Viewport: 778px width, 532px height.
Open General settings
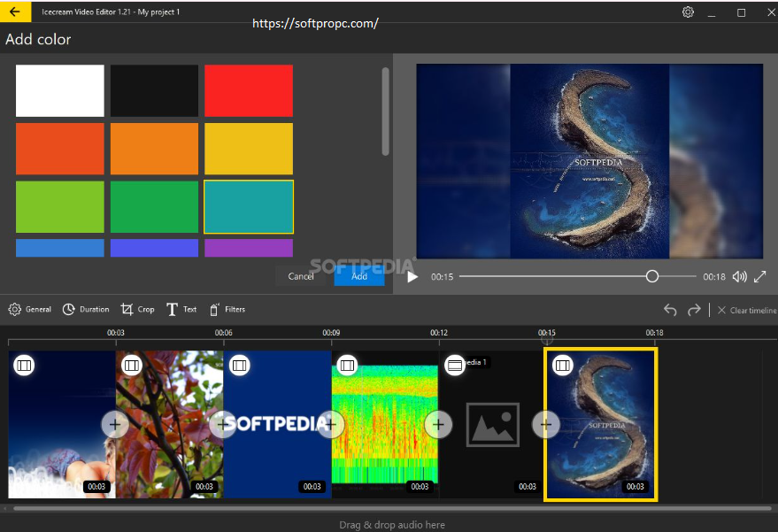(30, 309)
